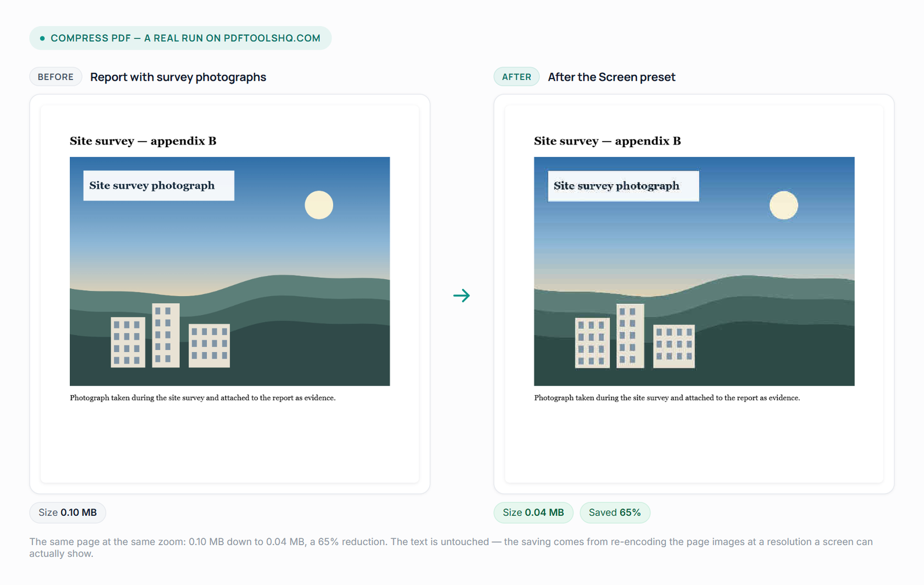Click the "Size 0.04 MB" pill

[533, 512]
